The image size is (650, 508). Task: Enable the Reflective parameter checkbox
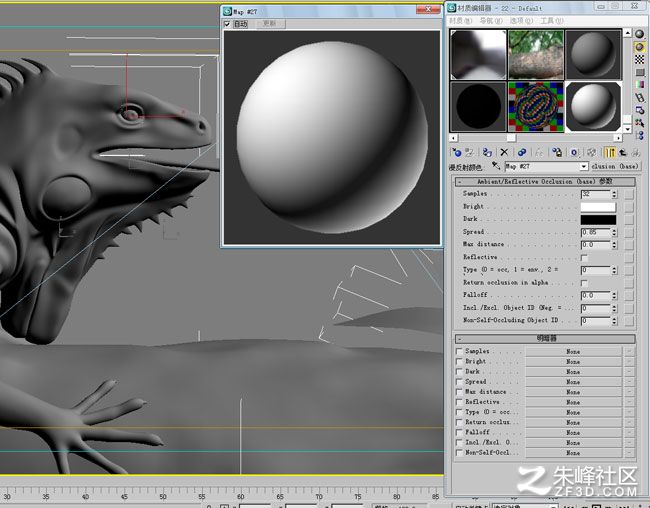pos(585,258)
